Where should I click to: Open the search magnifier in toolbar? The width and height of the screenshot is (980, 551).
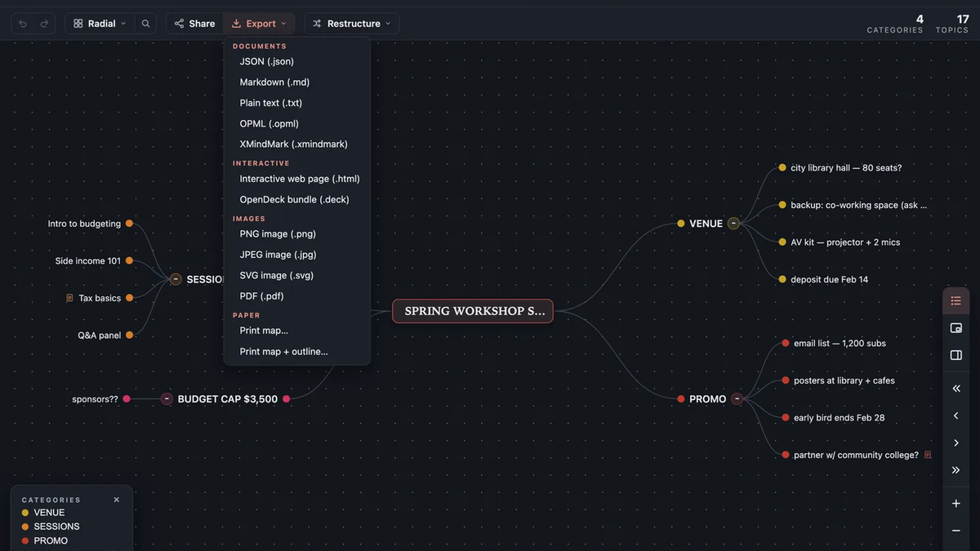point(145,24)
